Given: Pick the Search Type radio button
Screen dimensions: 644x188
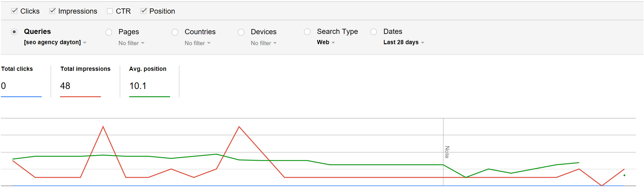Looking at the screenshot, I should coord(307,32).
